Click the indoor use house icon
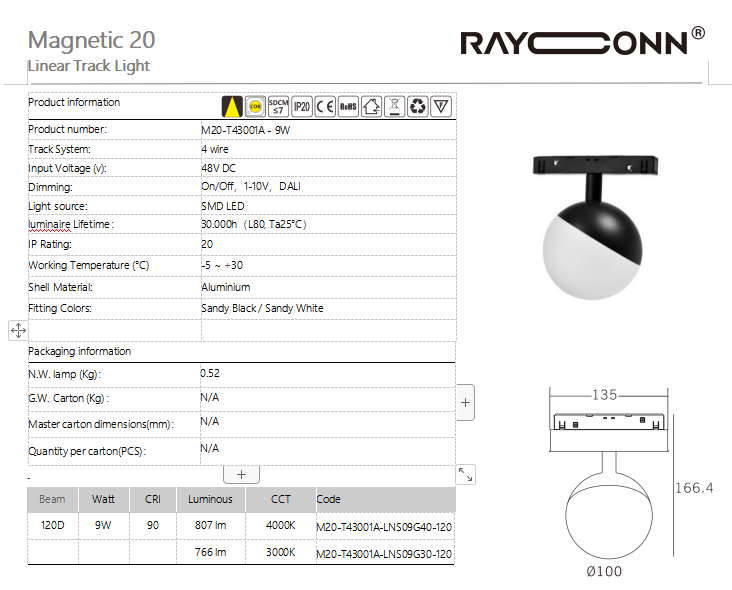This screenshot has width=732, height=590. (372, 106)
